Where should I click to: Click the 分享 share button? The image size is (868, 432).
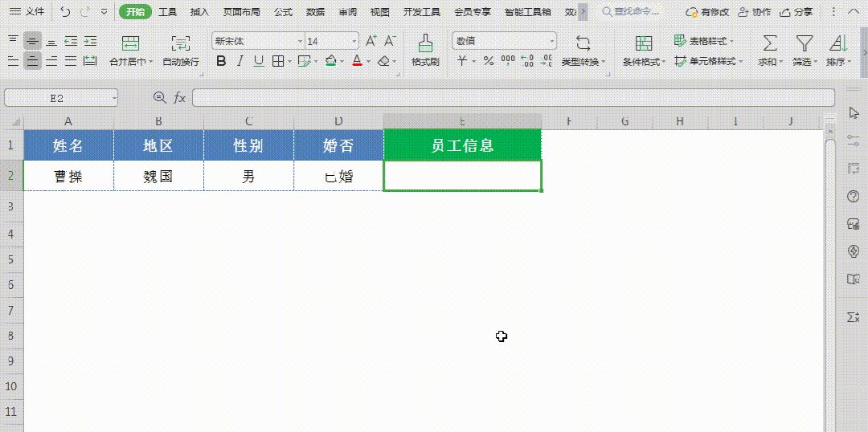tap(796, 11)
